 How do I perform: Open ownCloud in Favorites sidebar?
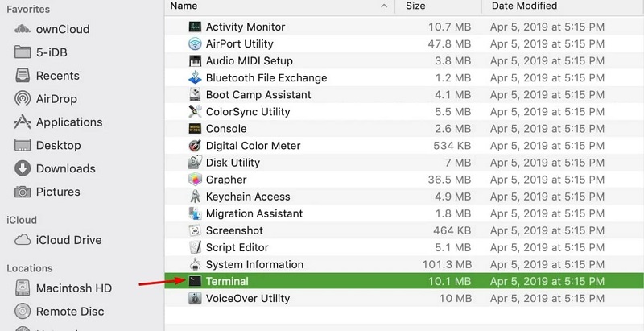(x=62, y=29)
